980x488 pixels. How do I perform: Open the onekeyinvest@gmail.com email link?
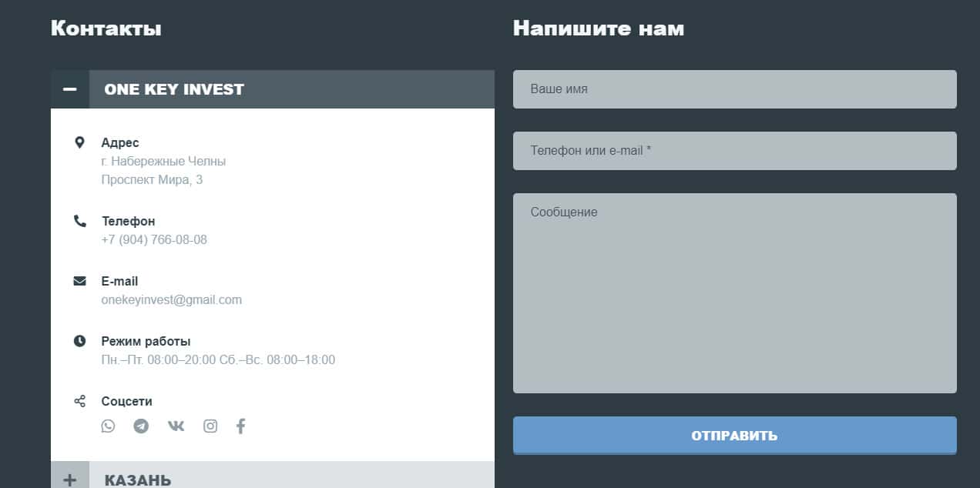tap(171, 299)
